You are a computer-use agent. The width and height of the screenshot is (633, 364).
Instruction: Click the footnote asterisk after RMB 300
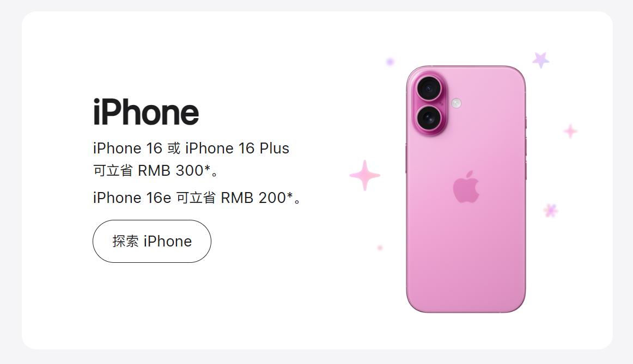208,169
